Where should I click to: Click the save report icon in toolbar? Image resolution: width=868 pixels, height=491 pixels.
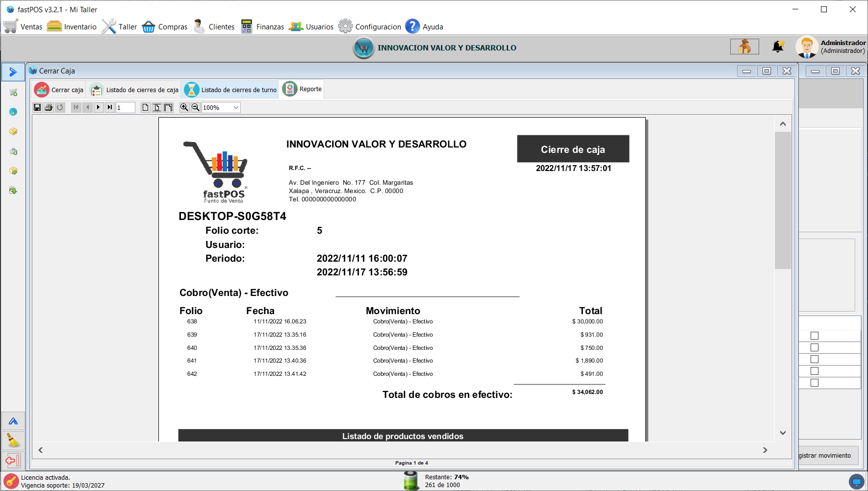37,107
